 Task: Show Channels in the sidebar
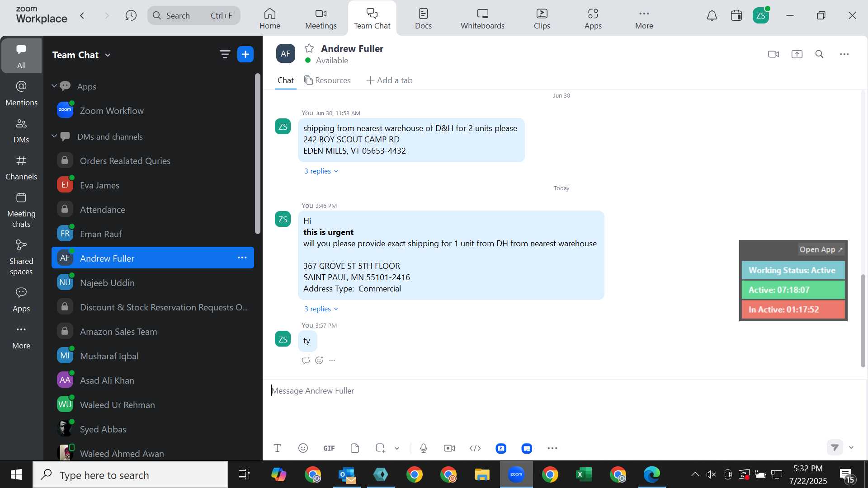coord(21,168)
